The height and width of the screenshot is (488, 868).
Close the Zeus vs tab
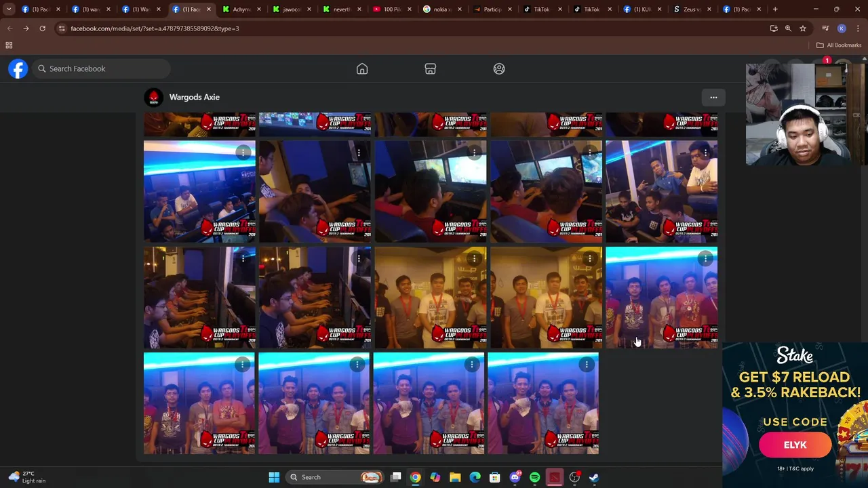coord(709,9)
